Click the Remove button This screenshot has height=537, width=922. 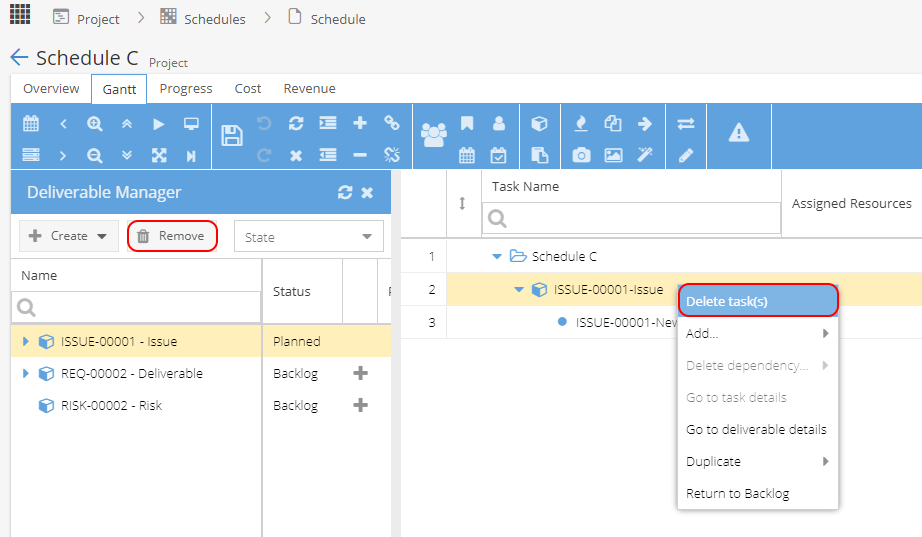coord(172,236)
